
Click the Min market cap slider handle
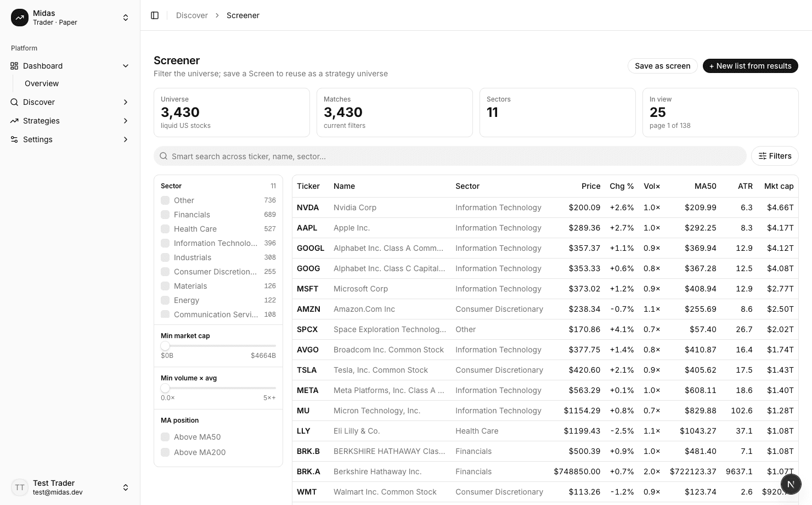(x=165, y=346)
